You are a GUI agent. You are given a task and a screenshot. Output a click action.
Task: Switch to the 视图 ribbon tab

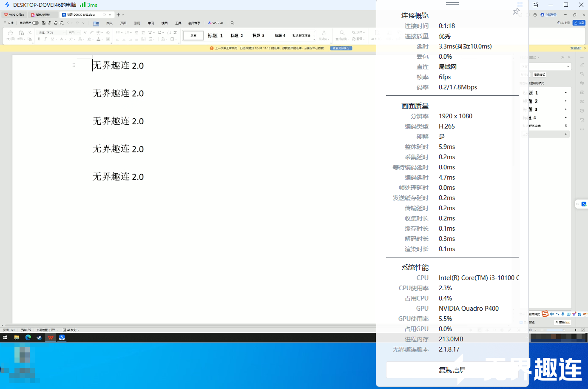(x=165, y=23)
